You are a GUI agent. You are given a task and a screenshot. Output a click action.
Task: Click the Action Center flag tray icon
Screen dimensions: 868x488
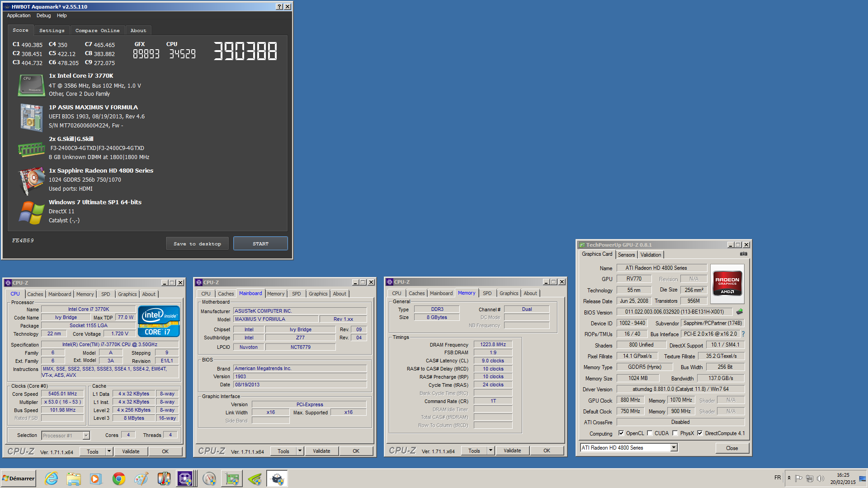click(x=799, y=478)
